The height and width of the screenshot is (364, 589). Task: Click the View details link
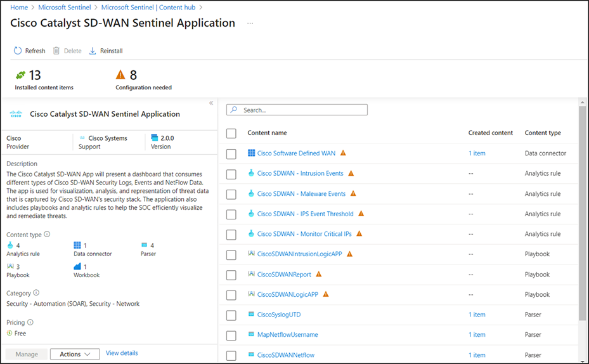point(122,353)
